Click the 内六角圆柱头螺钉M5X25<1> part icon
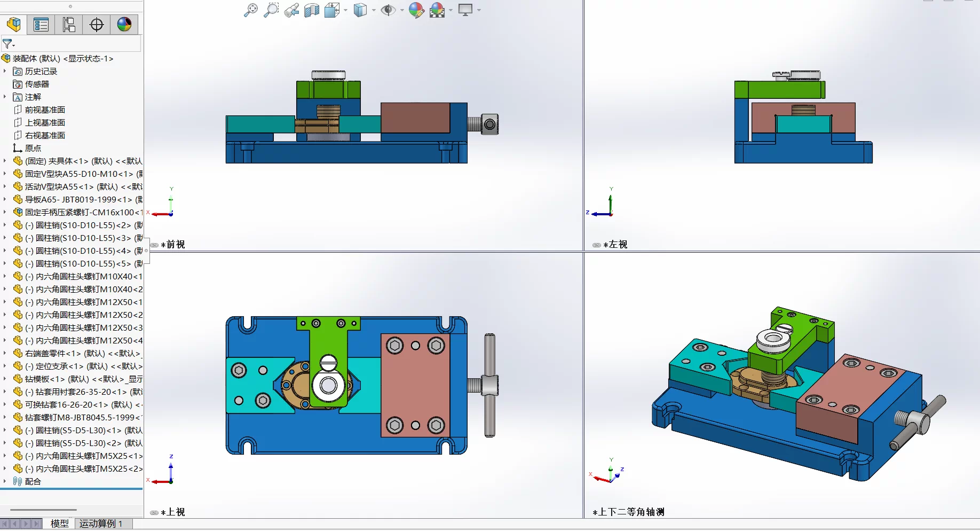This screenshot has height=531, width=980. 18,456
